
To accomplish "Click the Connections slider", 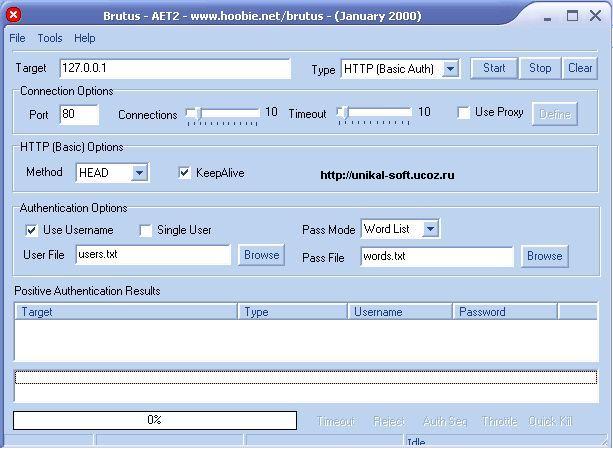I will [222, 113].
